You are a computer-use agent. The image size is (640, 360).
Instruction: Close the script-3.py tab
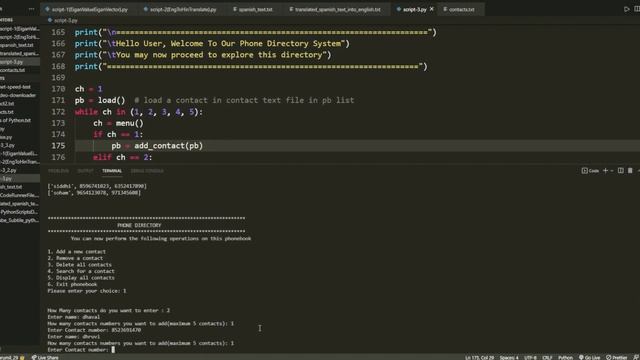pos(432,9)
